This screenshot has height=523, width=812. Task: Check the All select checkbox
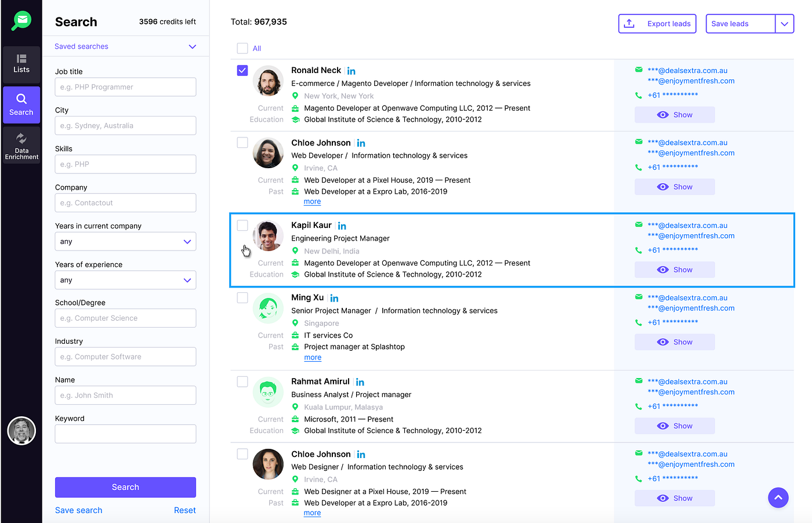tap(242, 48)
